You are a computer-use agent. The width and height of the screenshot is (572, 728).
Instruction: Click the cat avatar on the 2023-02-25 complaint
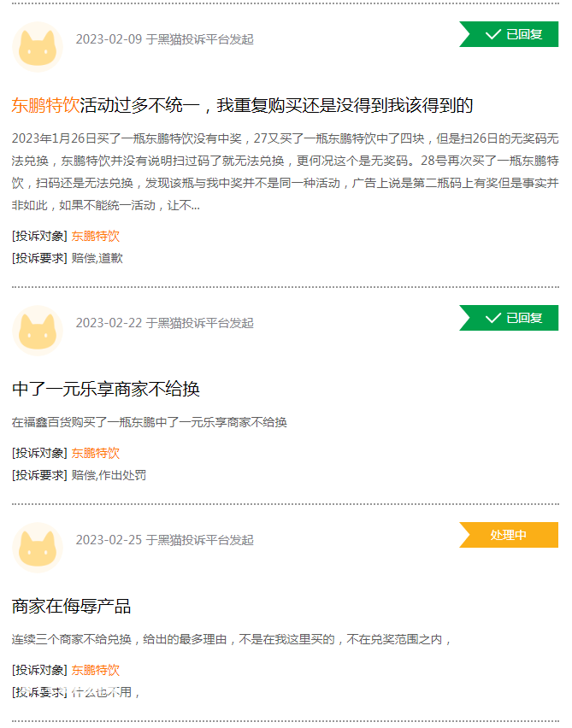37,548
